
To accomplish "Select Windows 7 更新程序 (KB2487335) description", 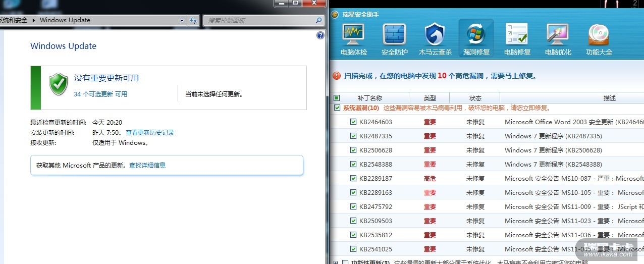I will (553, 136).
